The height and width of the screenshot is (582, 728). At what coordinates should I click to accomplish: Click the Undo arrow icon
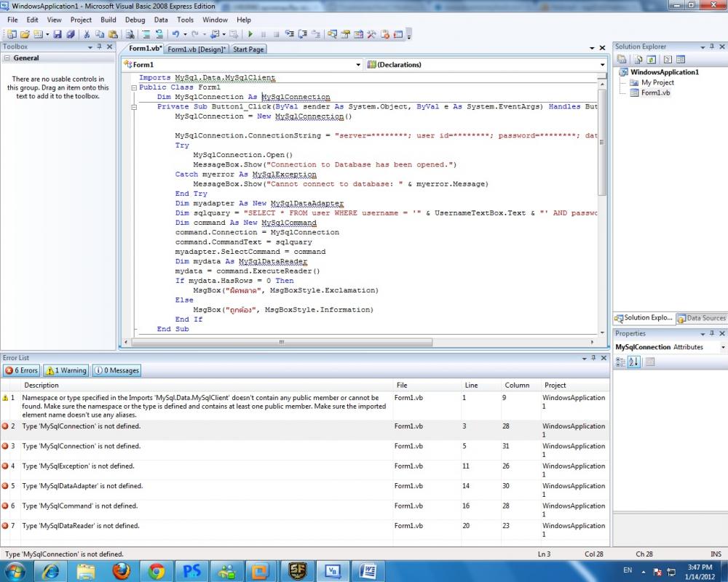tap(175, 34)
